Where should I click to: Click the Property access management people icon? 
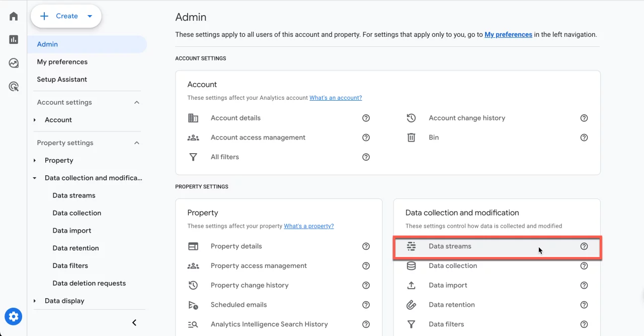tap(193, 266)
